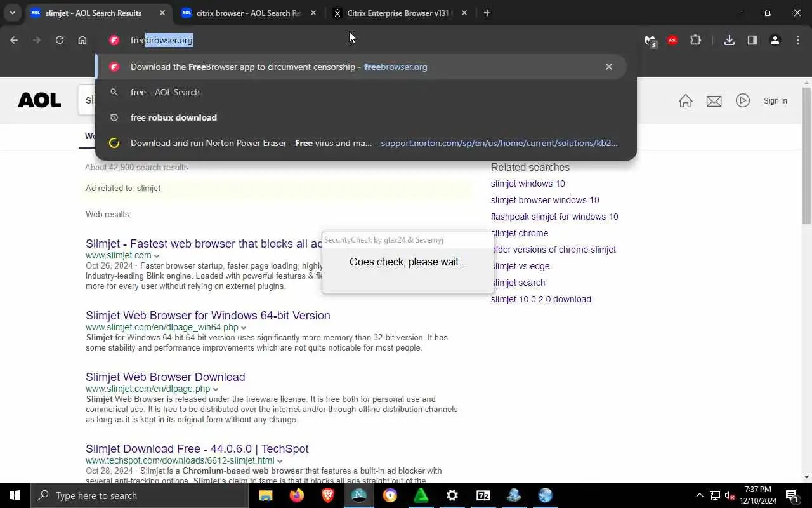Open a new browser tab
The width and height of the screenshot is (812, 508).
click(487, 13)
